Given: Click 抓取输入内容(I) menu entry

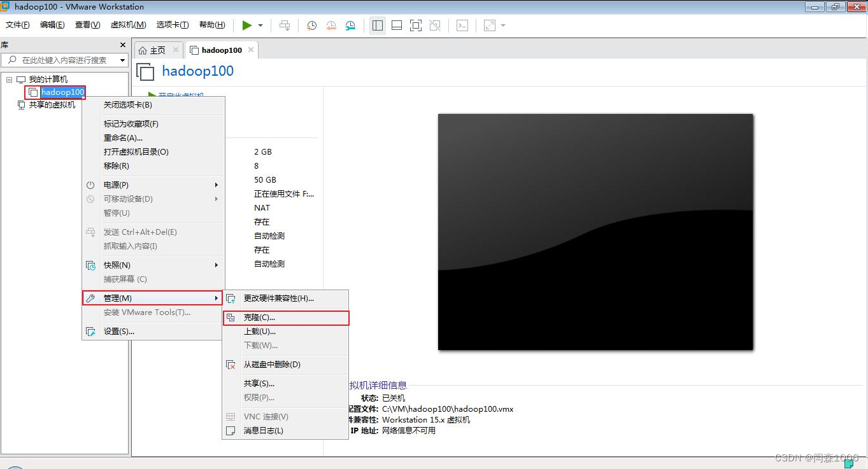Looking at the screenshot, I should click(x=153, y=246).
